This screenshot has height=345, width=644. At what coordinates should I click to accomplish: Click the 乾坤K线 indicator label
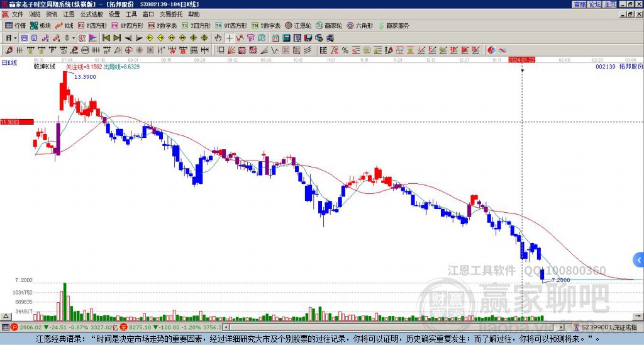45,66
